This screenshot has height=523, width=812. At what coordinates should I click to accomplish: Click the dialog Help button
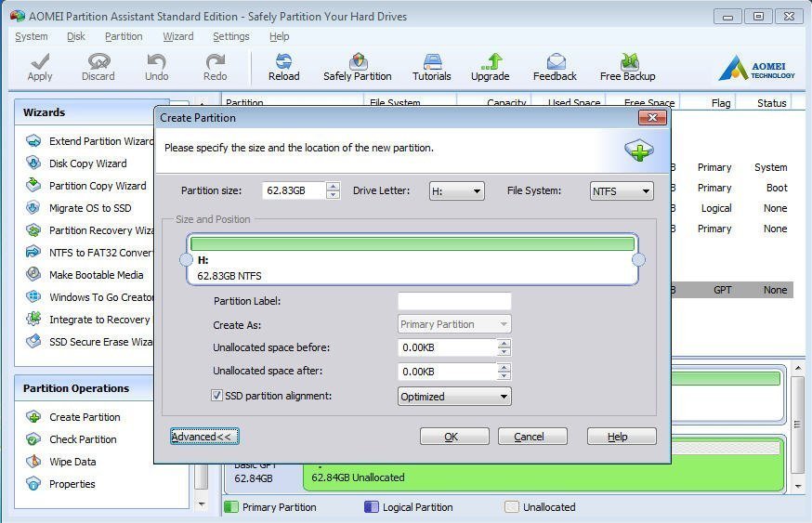[622, 437]
